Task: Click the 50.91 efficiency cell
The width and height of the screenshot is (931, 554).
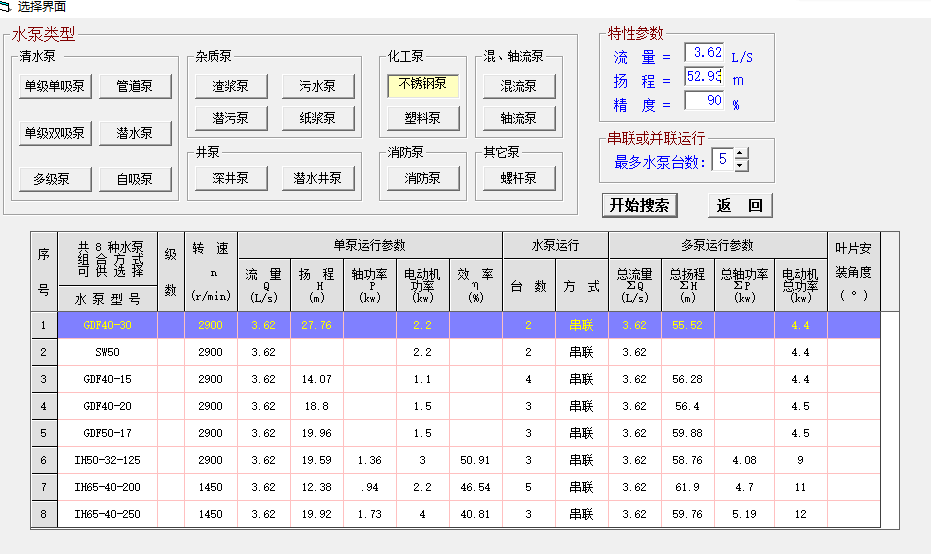Action: pos(476,460)
